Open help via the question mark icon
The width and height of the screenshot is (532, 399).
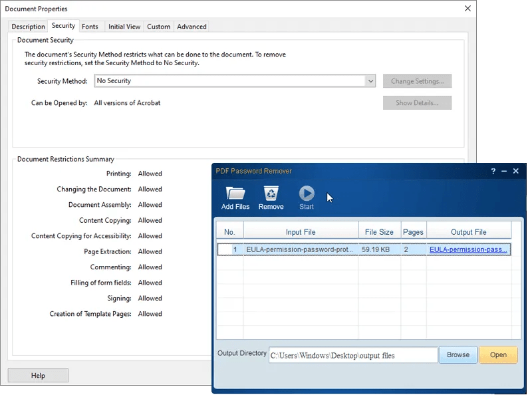492,171
